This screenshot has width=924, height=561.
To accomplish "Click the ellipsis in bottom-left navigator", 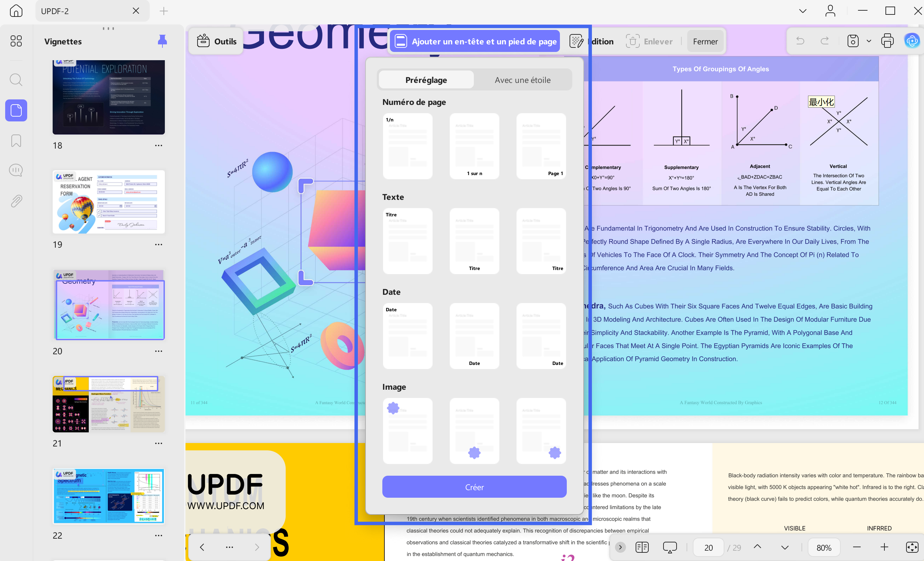I will tap(230, 547).
